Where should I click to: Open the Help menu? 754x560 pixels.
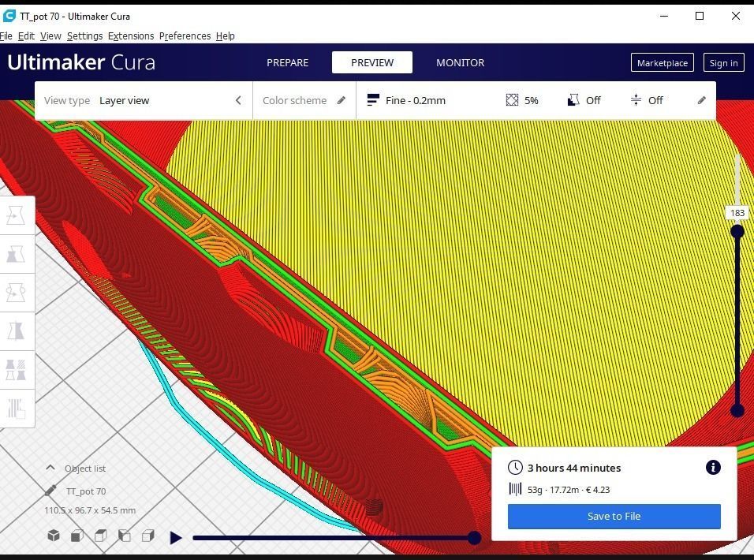[225, 36]
